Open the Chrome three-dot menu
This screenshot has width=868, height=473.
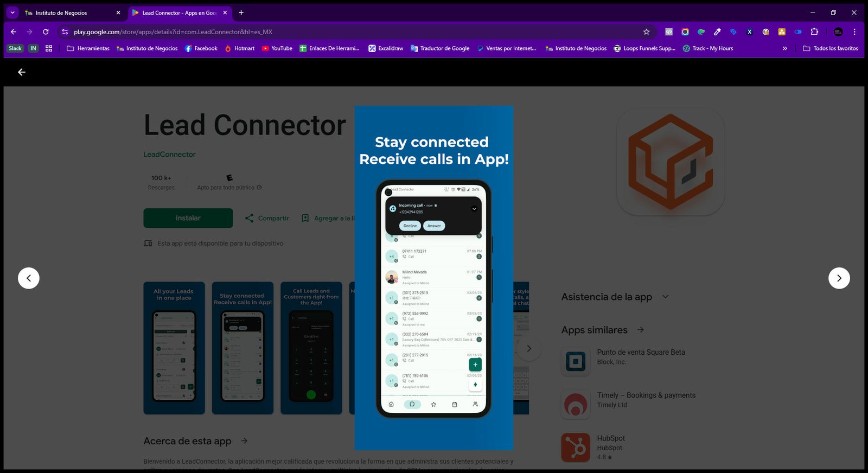[x=854, y=32]
